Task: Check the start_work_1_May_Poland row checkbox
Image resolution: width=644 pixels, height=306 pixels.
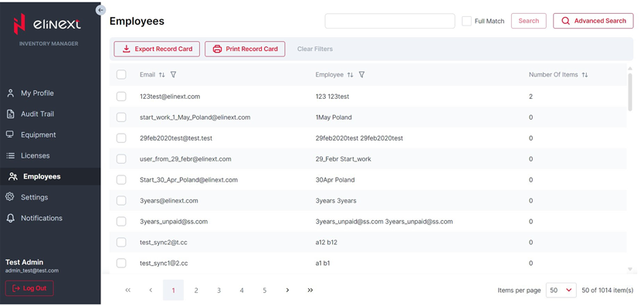Action: tap(121, 117)
